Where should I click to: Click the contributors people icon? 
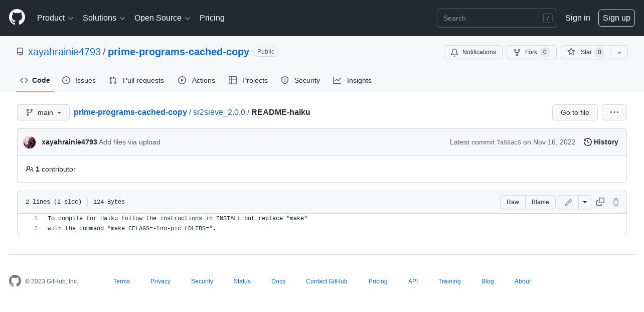30,169
